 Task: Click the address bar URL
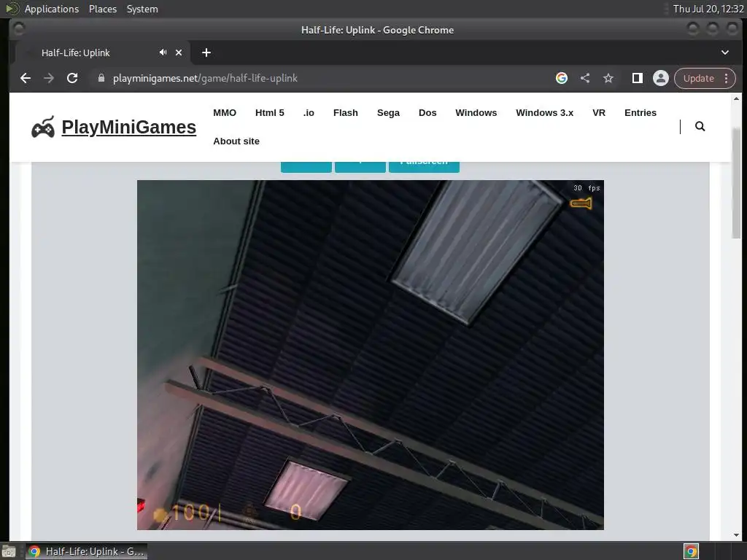(x=205, y=78)
